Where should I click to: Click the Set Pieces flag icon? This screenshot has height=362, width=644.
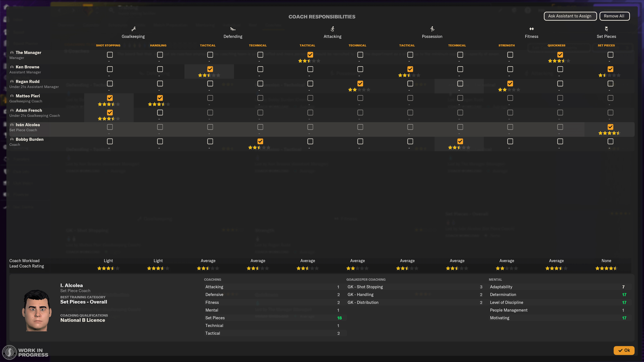click(606, 29)
